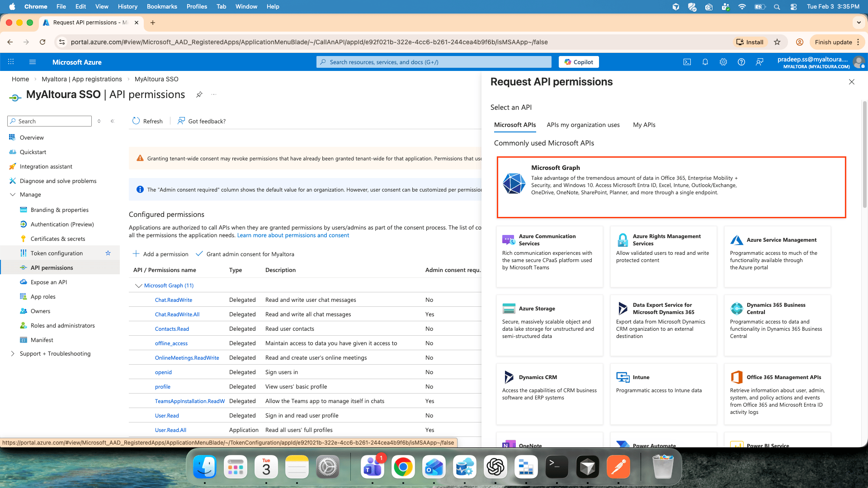The image size is (868, 488).
Task: Open App roles
Action: click(43, 296)
